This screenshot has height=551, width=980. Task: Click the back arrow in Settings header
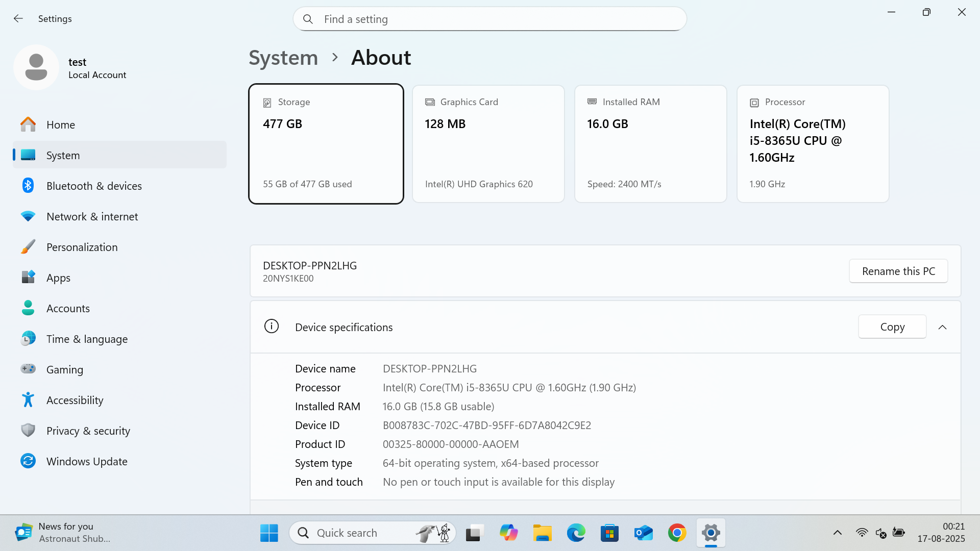[18, 19]
